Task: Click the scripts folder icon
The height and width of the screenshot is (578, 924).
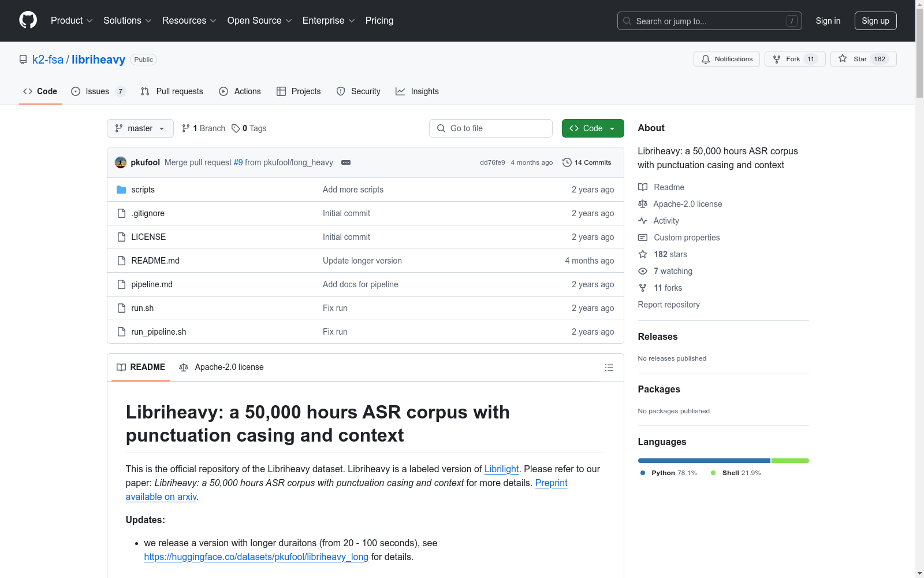Action: click(x=121, y=190)
